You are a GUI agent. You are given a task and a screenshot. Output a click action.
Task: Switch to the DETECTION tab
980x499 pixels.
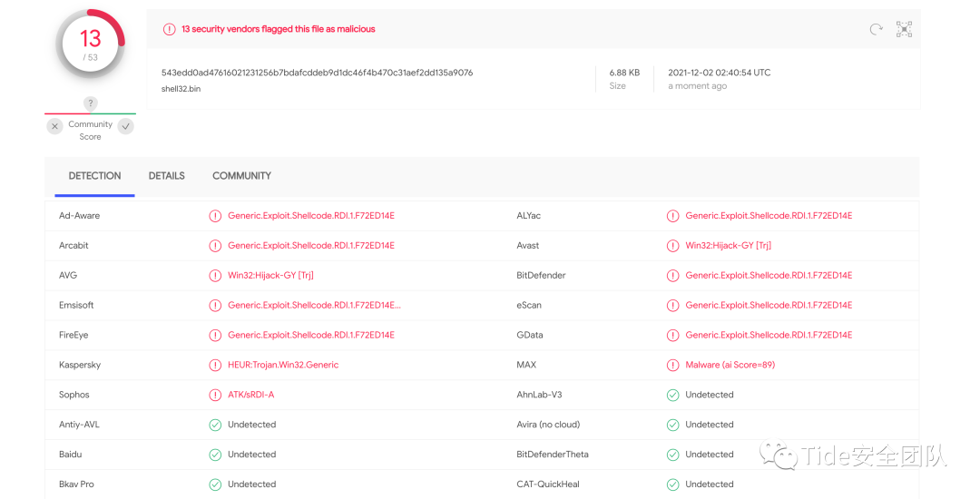94,176
